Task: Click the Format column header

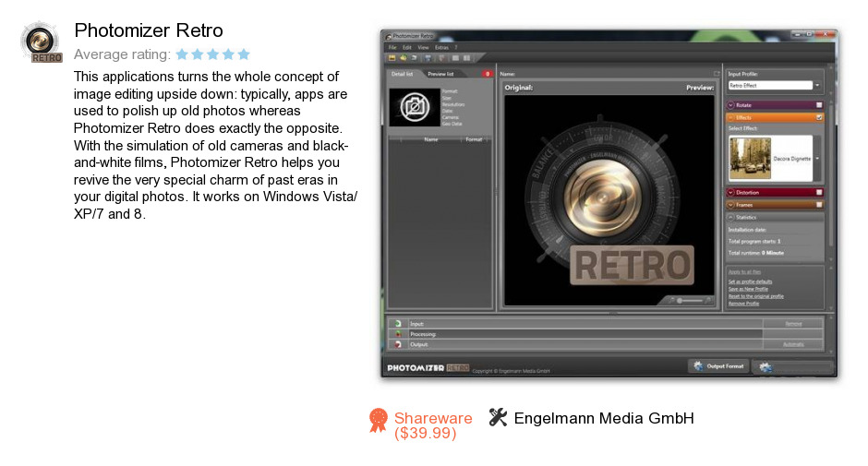Action: 474,139
